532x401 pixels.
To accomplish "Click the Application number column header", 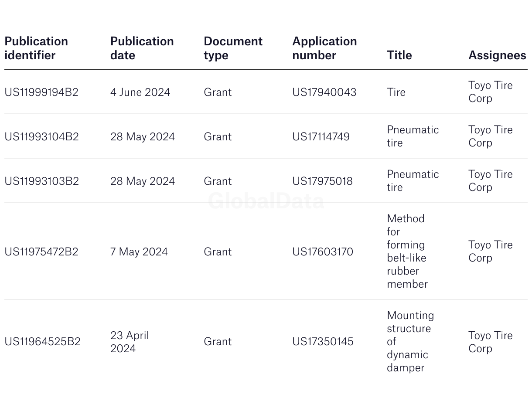I will [x=324, y=48].
